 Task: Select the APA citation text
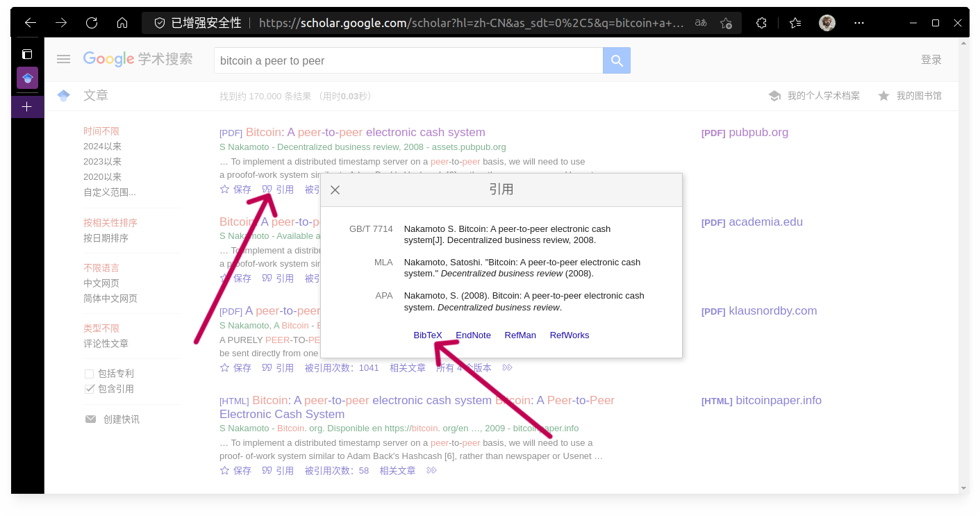tap(524, 301)
